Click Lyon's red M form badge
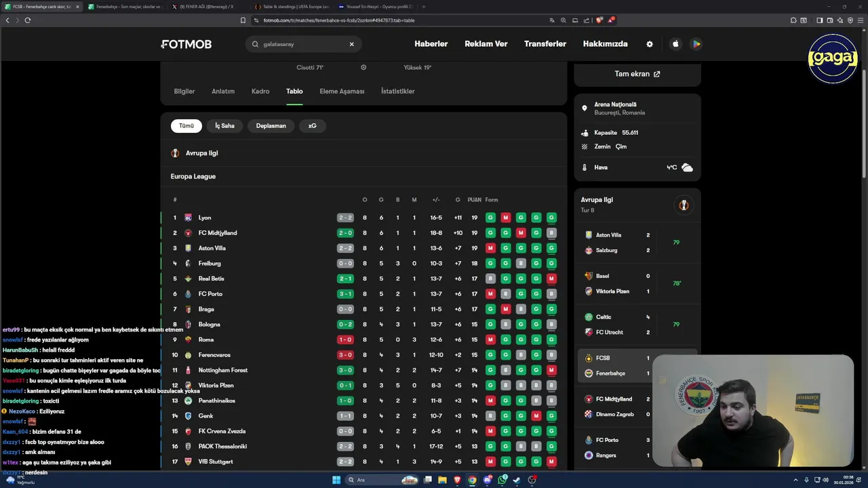 tap(506, 218)
